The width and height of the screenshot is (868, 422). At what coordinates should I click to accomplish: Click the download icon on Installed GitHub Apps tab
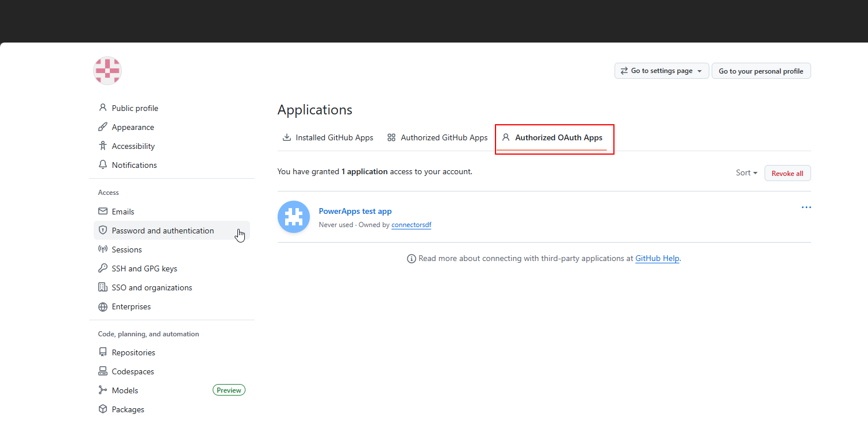pos(287,137)
